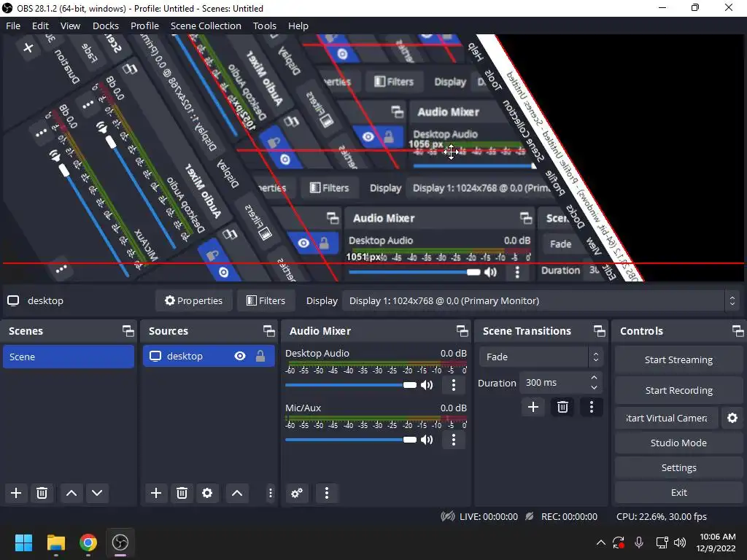Select desktop in Sources list
Screen dimensions: 747x560
click(209, 356)
